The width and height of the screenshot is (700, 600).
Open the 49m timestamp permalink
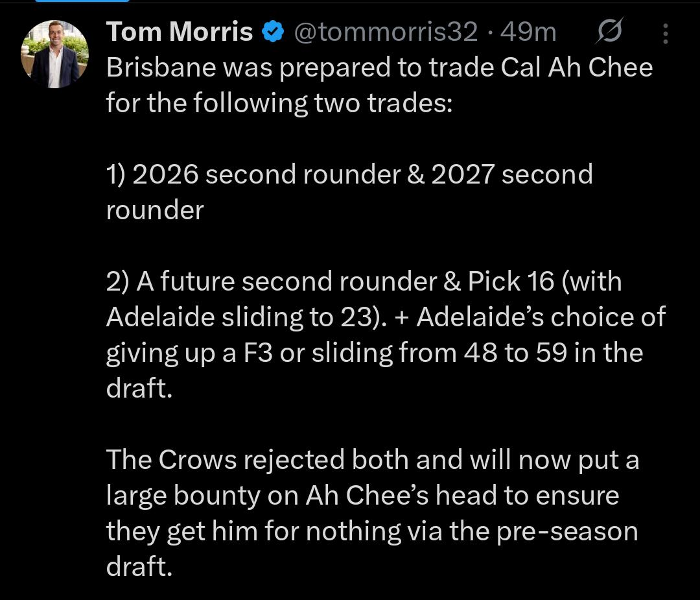[x=528, y=32]
